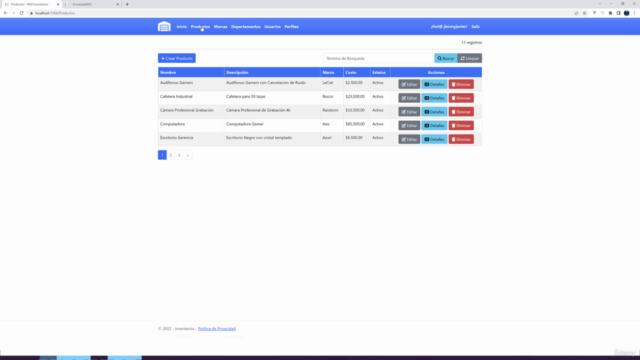This screenshot has width=640, height=360.
Task: View details of Cámara Profesional Grabación
Action: (434, 112)
